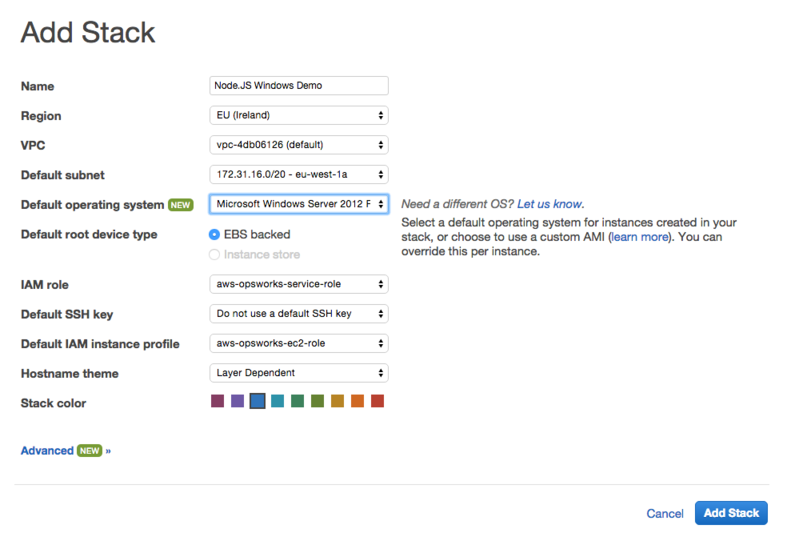Image resolution: width=787 pixels, height=545 pixels.
Task: Open the Hostname theme dropdown
Action: pos(299,373)
